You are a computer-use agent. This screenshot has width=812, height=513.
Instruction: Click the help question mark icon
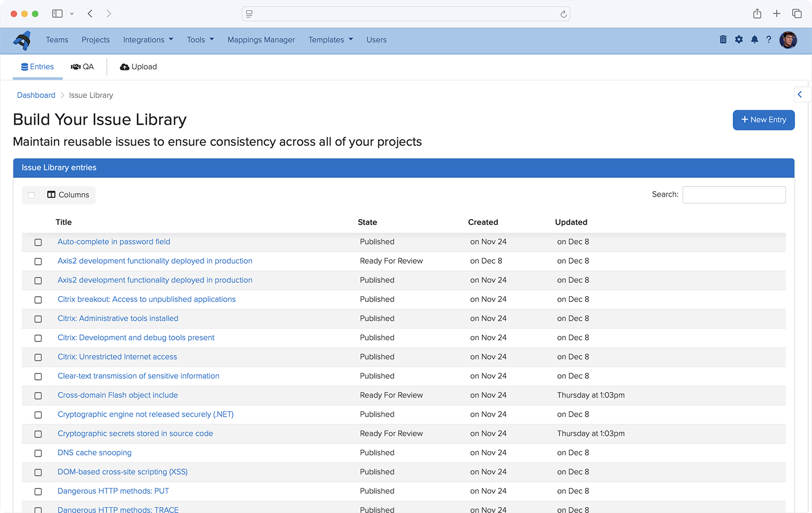[x=769, y=39]
